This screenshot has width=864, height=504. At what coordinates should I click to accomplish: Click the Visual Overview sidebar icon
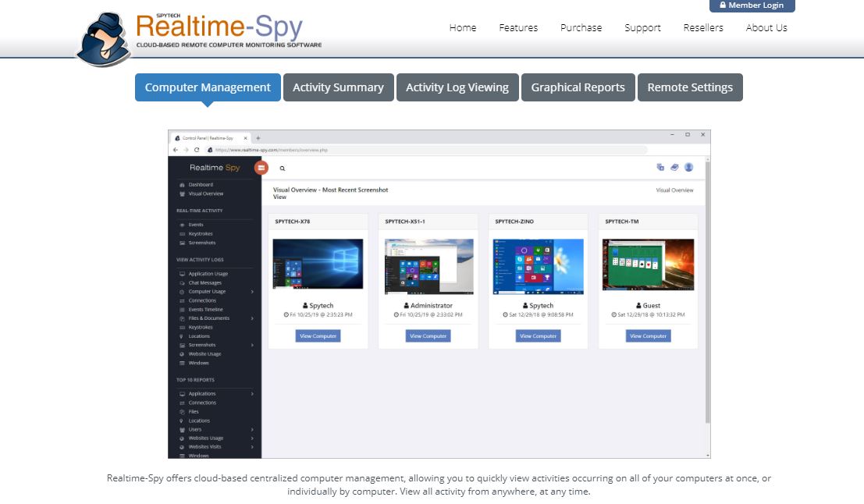182,194
